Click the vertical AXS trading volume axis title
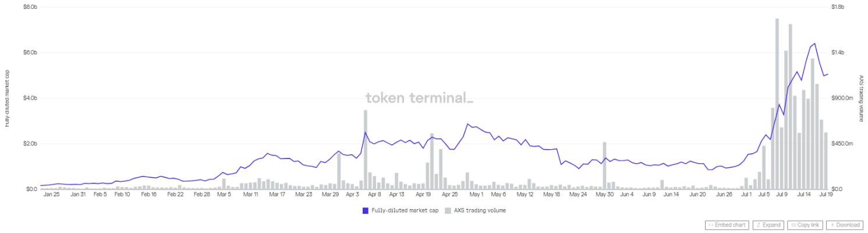 coord(861,98)
